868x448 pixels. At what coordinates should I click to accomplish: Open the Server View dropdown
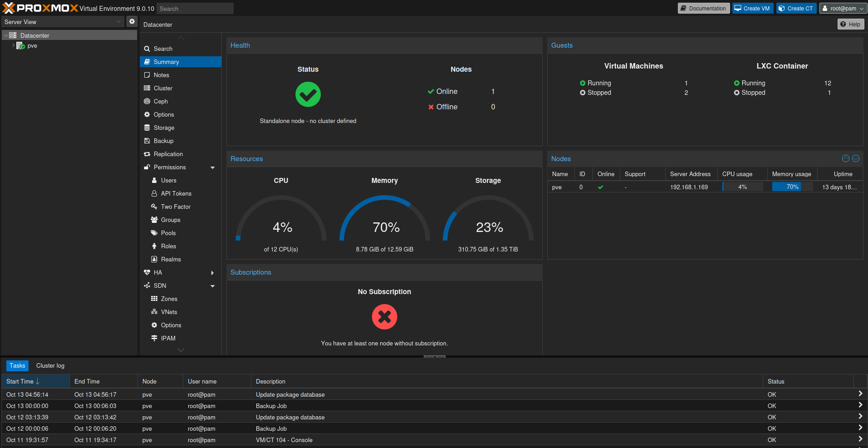[x=63, y=22]
